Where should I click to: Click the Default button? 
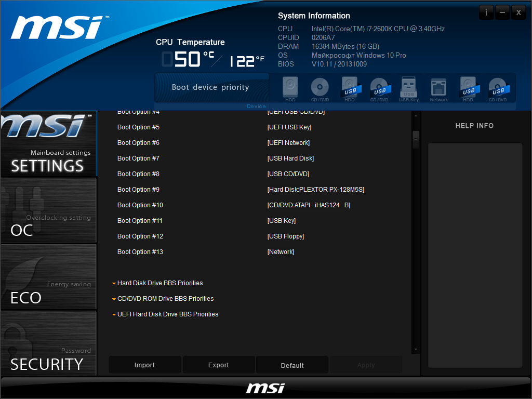292,365
